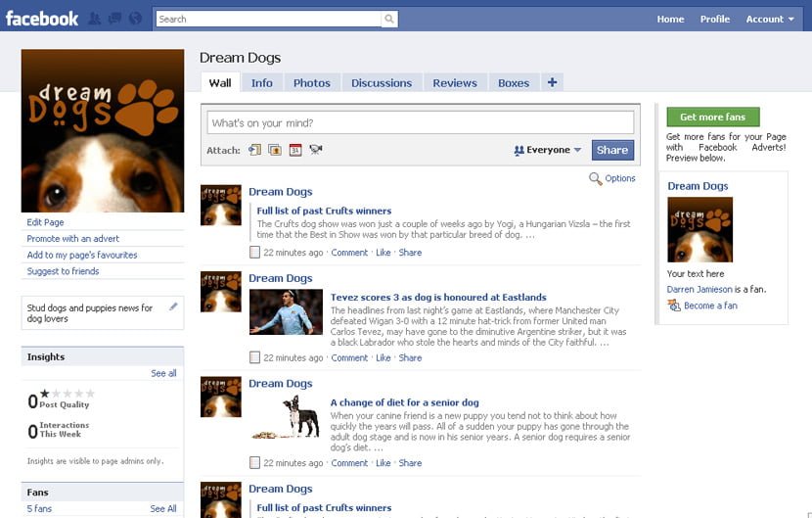Click the Get more fans button
812x518 pixels.
(712, 117)
